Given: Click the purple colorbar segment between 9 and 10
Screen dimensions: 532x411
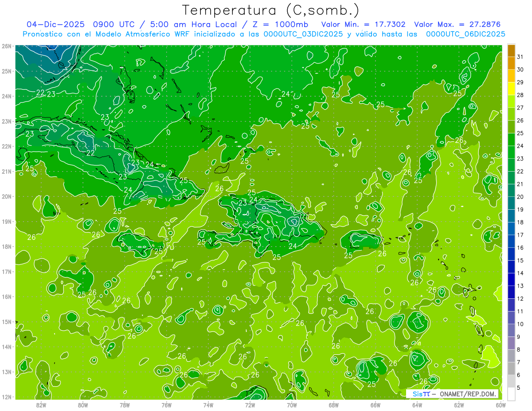Looking at the screenshot, I should click(x=511, y=330).
